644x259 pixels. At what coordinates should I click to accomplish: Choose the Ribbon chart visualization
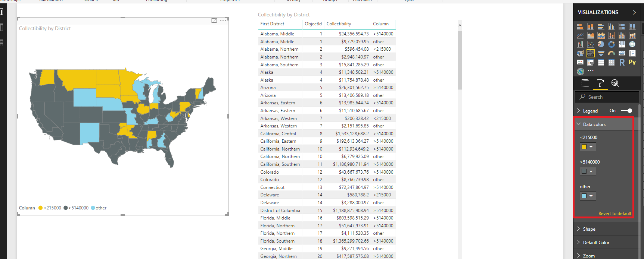(x=632, y=35)
